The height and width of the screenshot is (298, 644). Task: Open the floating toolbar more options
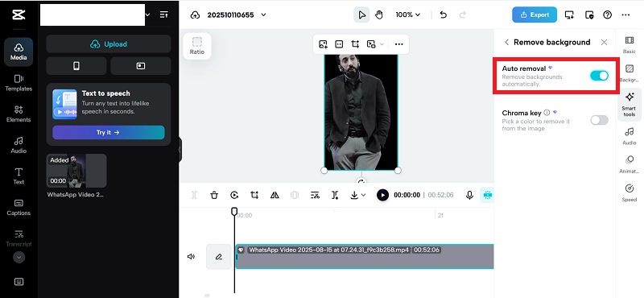(x=398, y=44)
